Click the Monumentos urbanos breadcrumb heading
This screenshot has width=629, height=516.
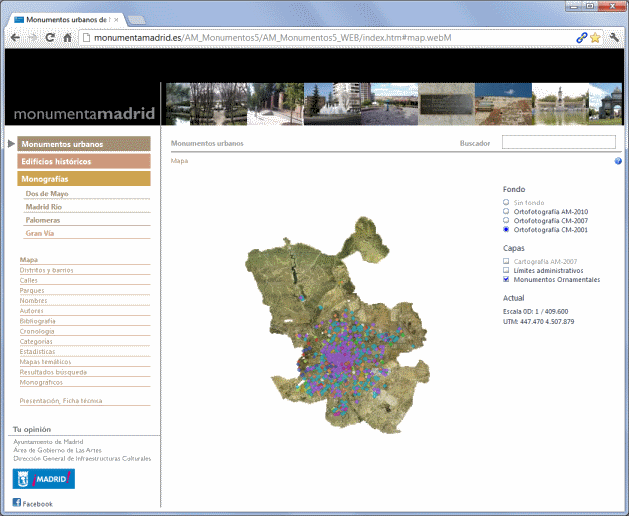[x=207, y=143]
